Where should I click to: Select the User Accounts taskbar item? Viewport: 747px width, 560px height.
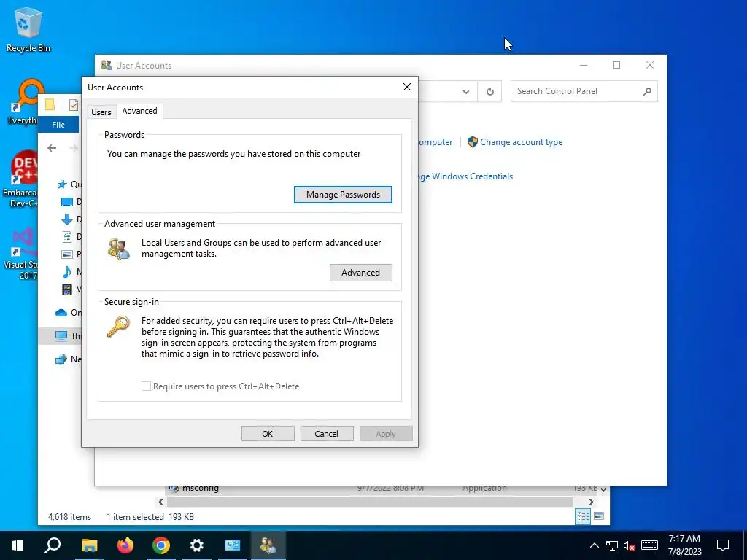[x=268, y=545]
